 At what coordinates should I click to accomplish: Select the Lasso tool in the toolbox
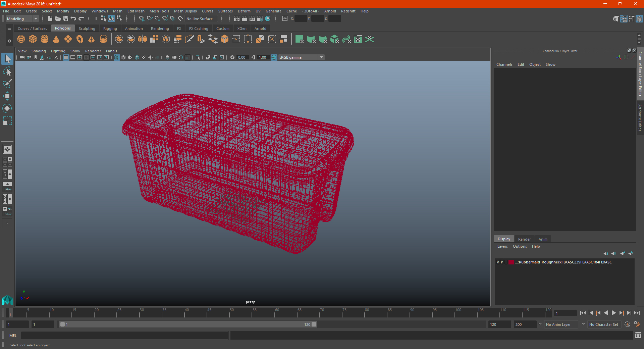7,71
